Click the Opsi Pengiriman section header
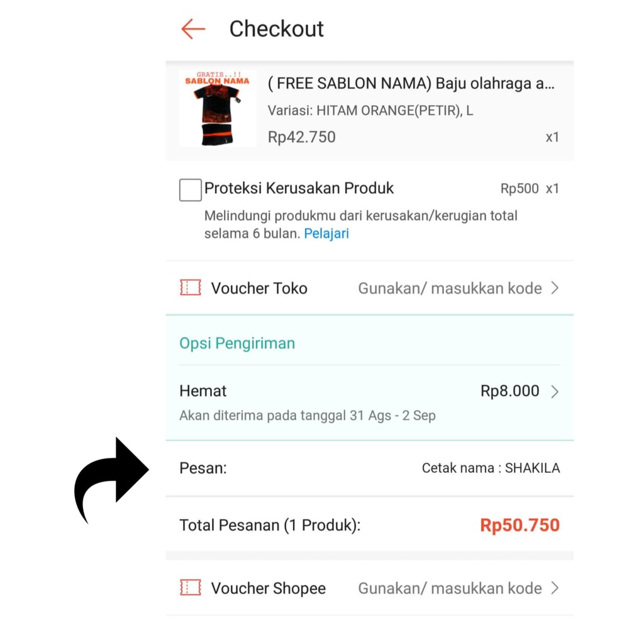Screen dimensions: 644x644 click(x=237, y=343)
